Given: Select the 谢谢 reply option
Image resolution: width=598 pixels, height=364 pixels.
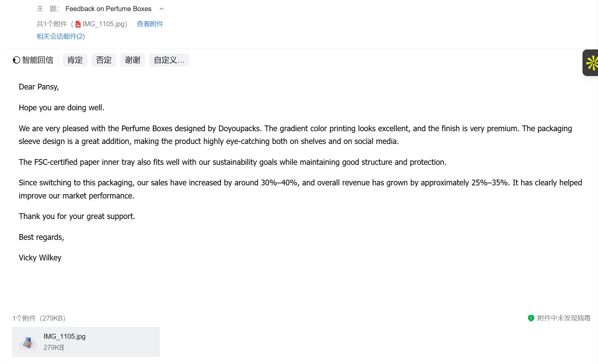Looking at the screenshot, I should [133, 60].
